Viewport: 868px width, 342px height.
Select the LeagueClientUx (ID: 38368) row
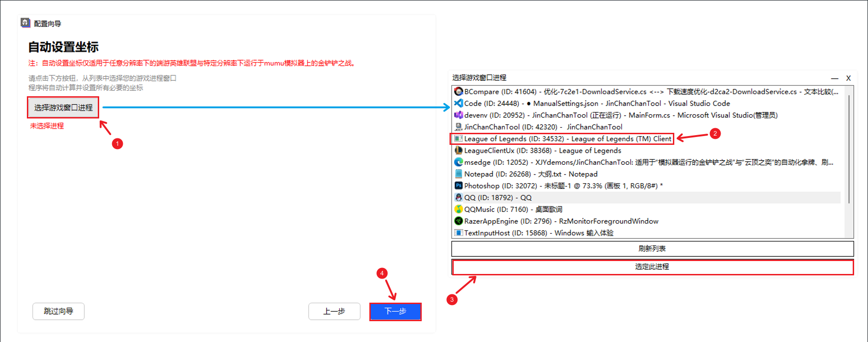tap(647, 150)
